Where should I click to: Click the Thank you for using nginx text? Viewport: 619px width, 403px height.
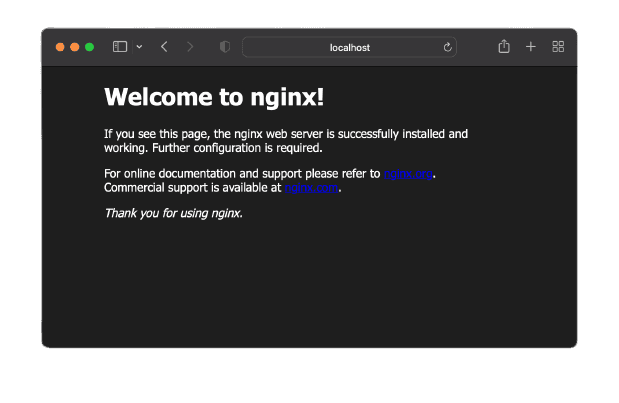(x=173, y=214)
